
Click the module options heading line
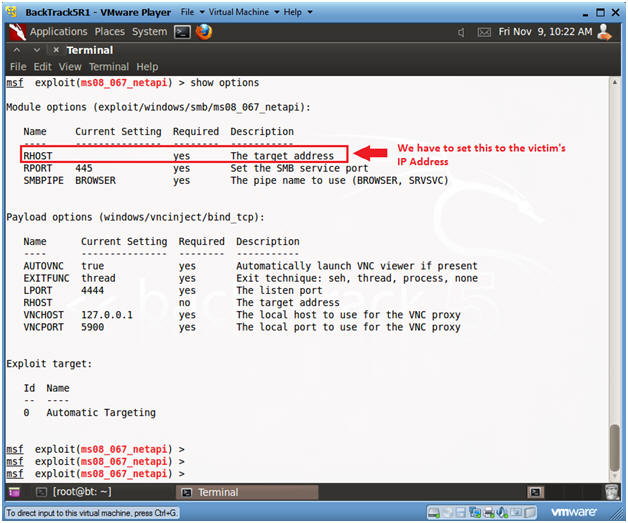(158, 107)
